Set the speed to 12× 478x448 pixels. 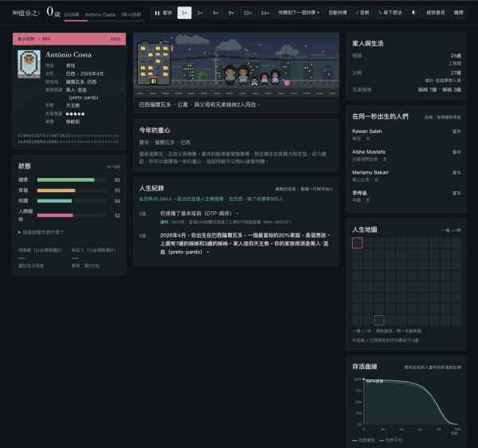(248, 13)
